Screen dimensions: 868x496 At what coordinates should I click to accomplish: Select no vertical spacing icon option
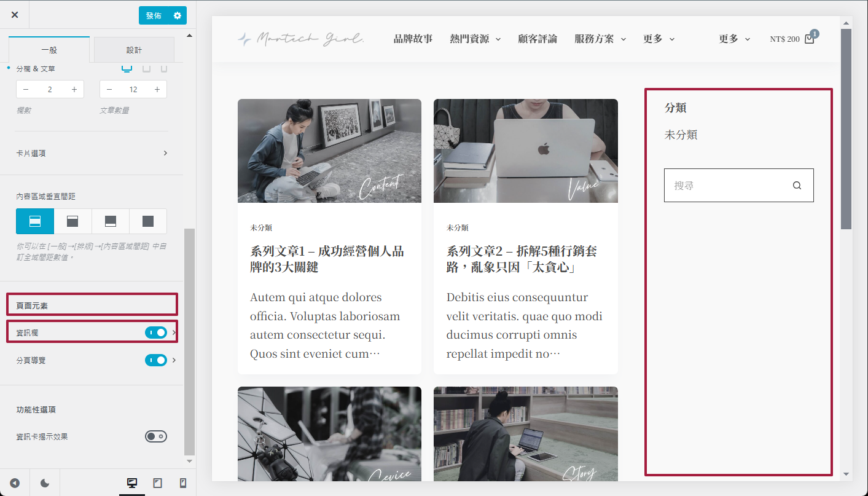click(x=148, y=221)
